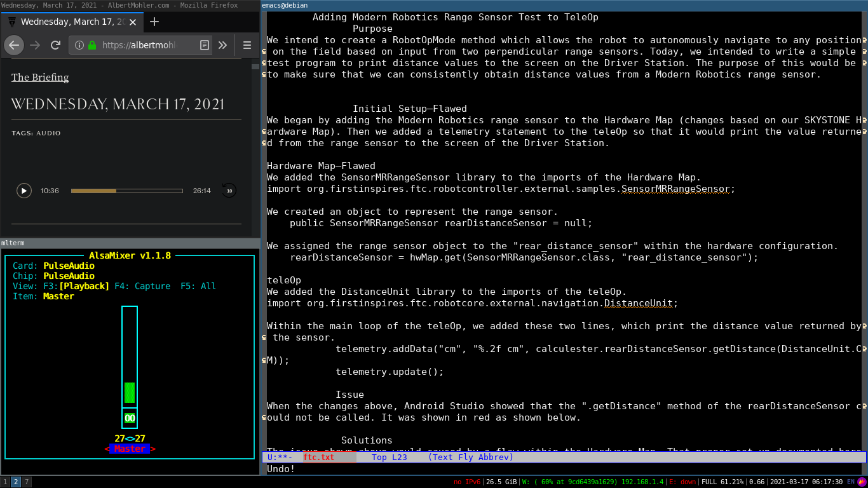Click the no IPv6 status entry
868x488 pixels.
click(x=467, y=482)
